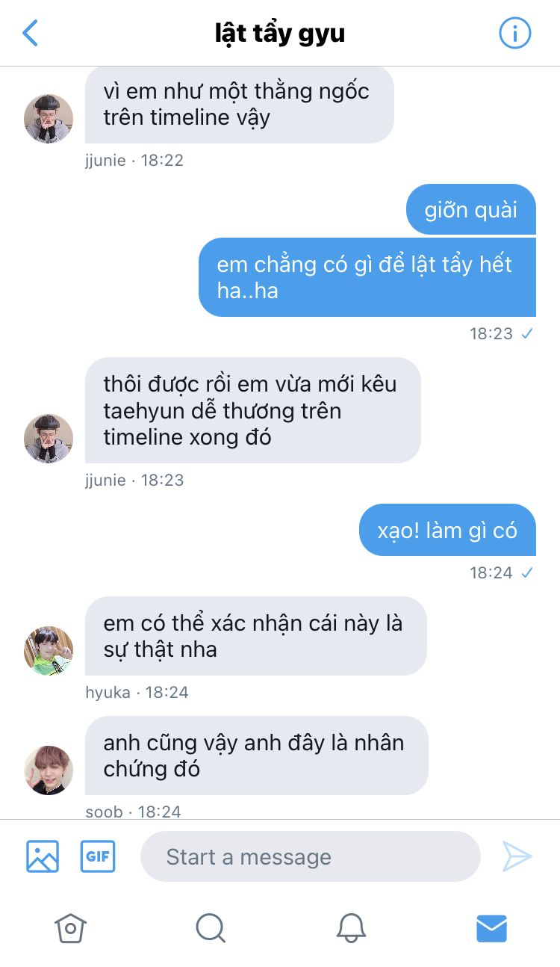Open the GIF picker

[98, 856]
